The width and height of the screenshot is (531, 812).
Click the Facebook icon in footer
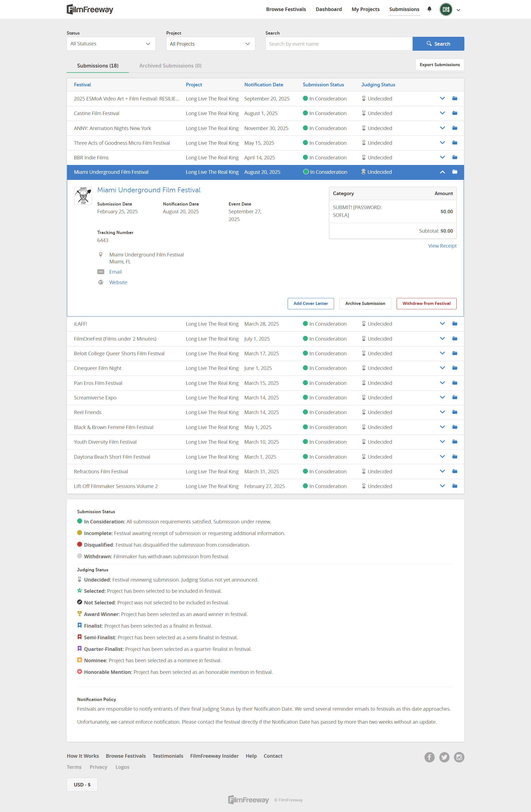click(430, 757)
